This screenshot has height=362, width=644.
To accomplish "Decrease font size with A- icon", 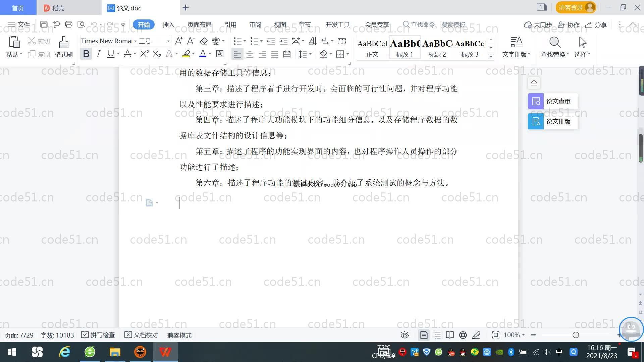I will tap(191, 41).
